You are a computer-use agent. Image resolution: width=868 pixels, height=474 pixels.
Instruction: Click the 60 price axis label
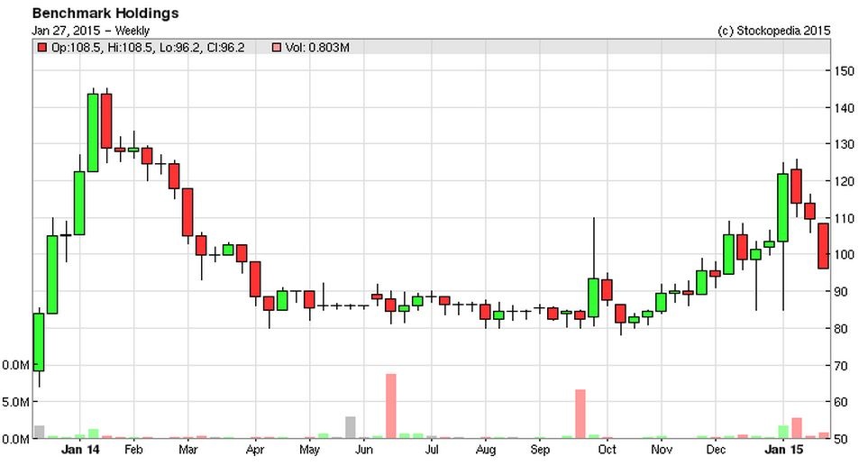842,402
